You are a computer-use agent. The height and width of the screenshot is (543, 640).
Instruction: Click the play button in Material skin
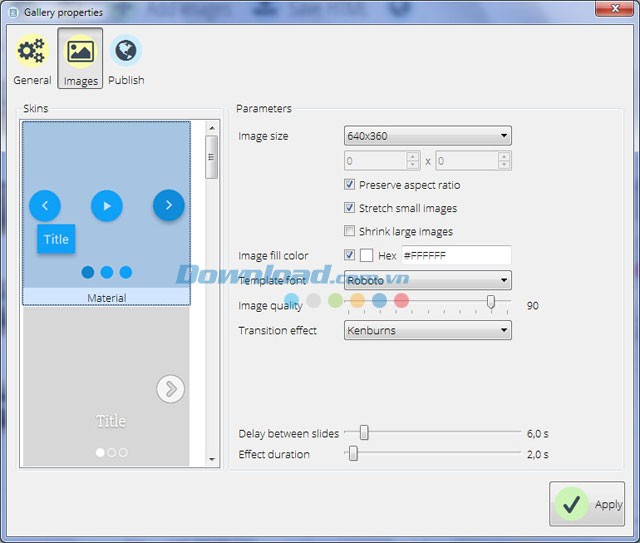pyautogui.click(x=107, y=206)
